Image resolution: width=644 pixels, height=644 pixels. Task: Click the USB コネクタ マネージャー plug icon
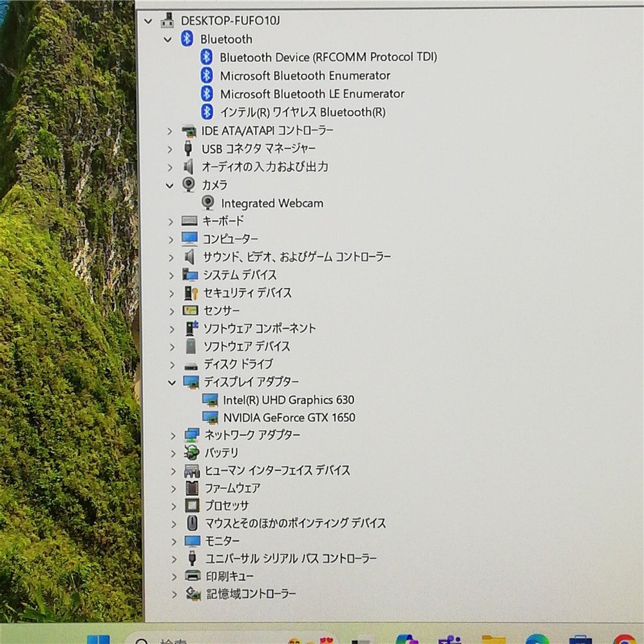click(188, 148)
